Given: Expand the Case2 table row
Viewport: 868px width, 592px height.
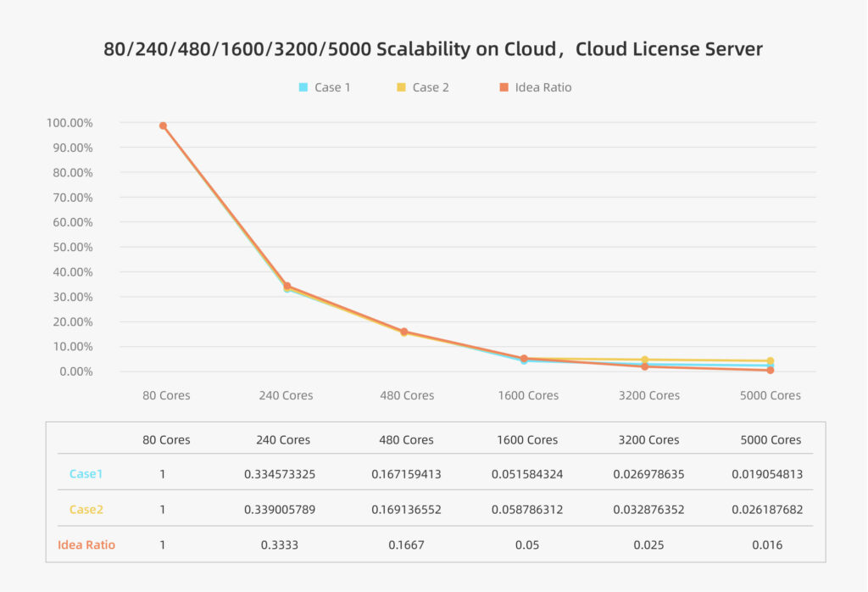Looking at the screenshot, I should tap(85, 510).
